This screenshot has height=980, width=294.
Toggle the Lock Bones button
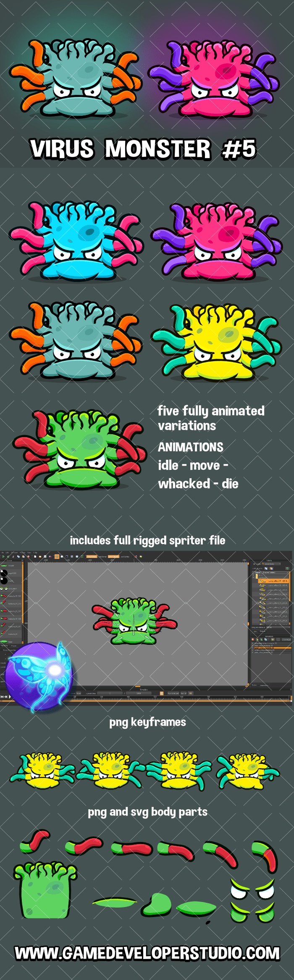tap(102, 556)
